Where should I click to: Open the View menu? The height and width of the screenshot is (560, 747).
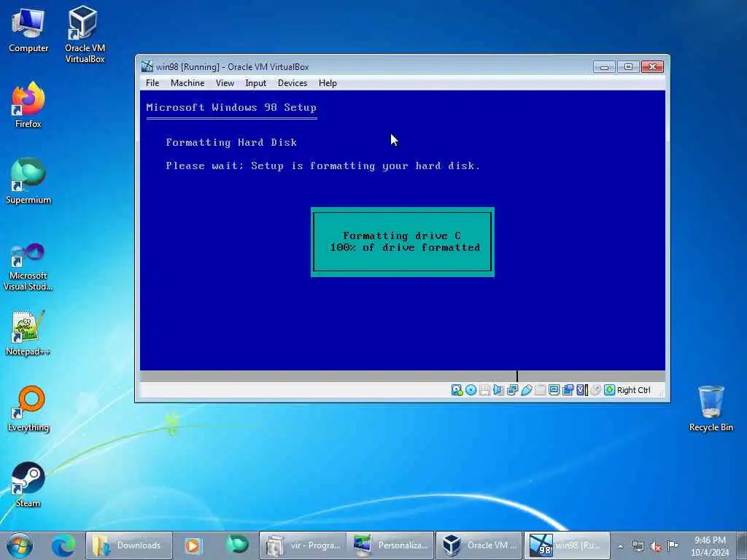pyautogui.click(x=225, y=83)
